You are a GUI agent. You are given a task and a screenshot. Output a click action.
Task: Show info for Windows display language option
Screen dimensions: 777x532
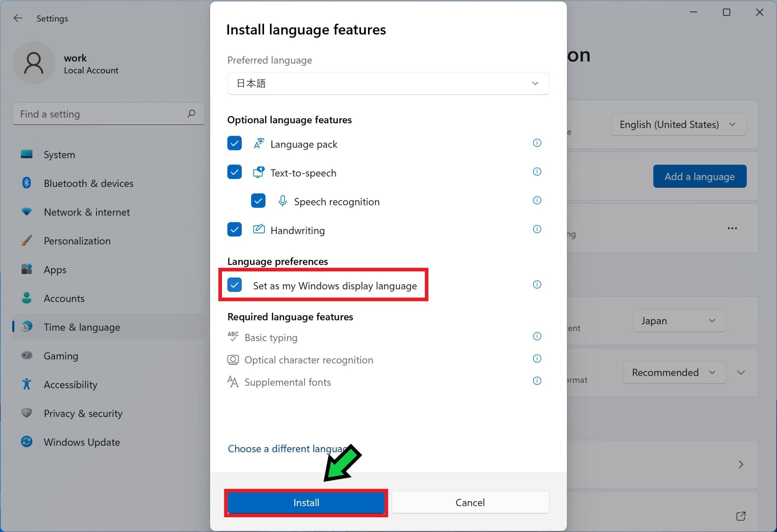pyautogui.click(x=537, y=284)
